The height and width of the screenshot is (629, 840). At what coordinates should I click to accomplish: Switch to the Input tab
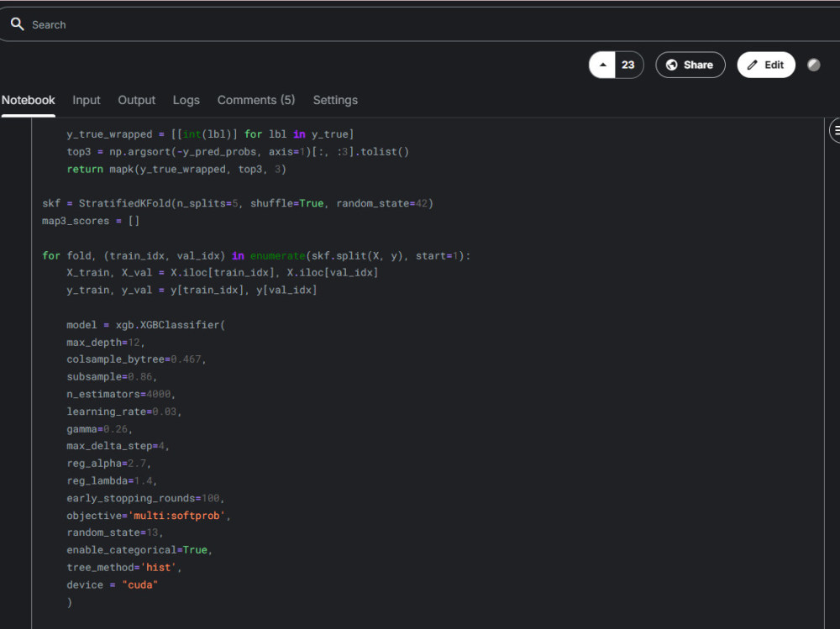tap(87, 100)
